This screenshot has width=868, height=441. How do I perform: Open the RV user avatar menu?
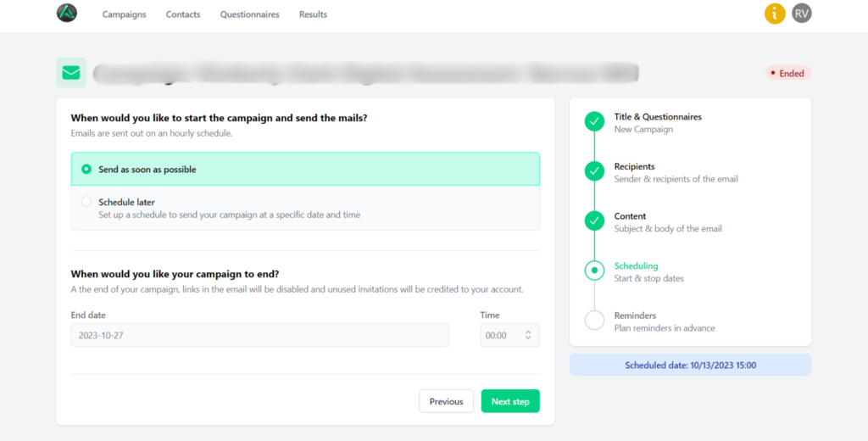click(x=802, y=14)
